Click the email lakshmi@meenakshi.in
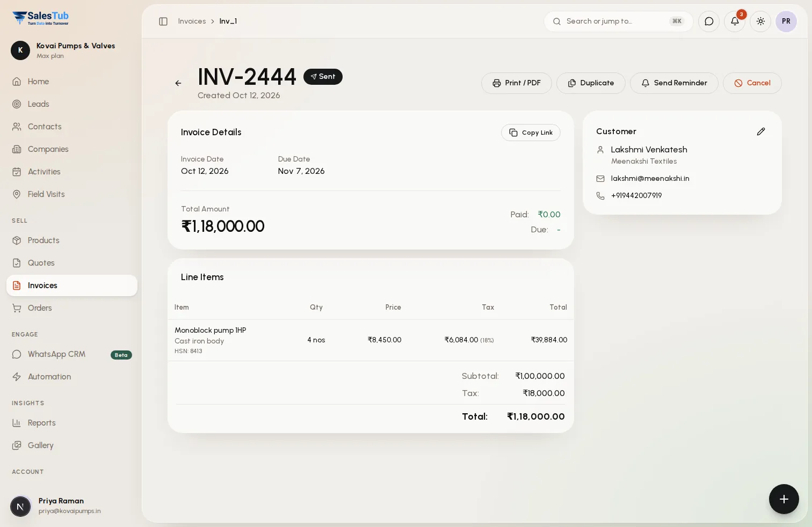The height and width of the screenshot is (527, 812). (x=650, y=178)
